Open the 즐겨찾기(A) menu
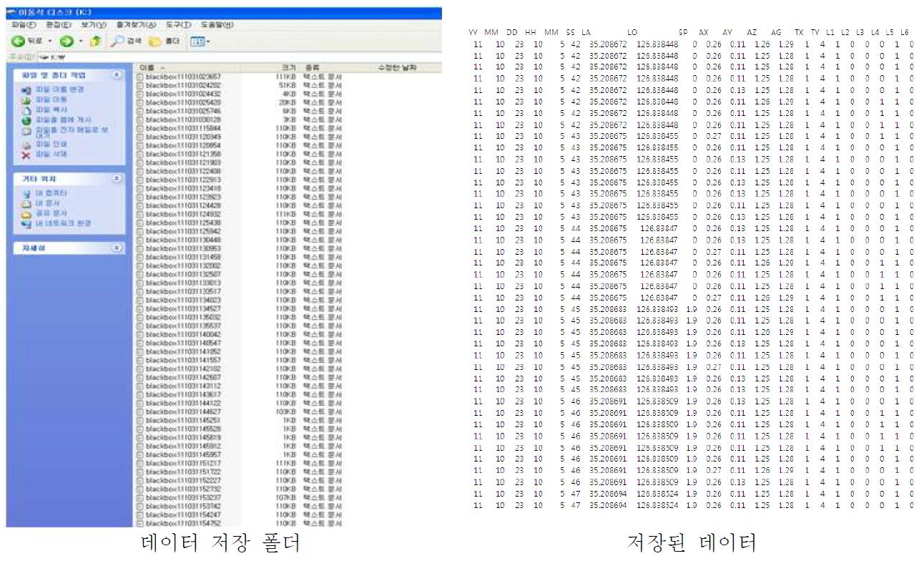This screenshot has height=561, width=924. [x=138, y=25]
